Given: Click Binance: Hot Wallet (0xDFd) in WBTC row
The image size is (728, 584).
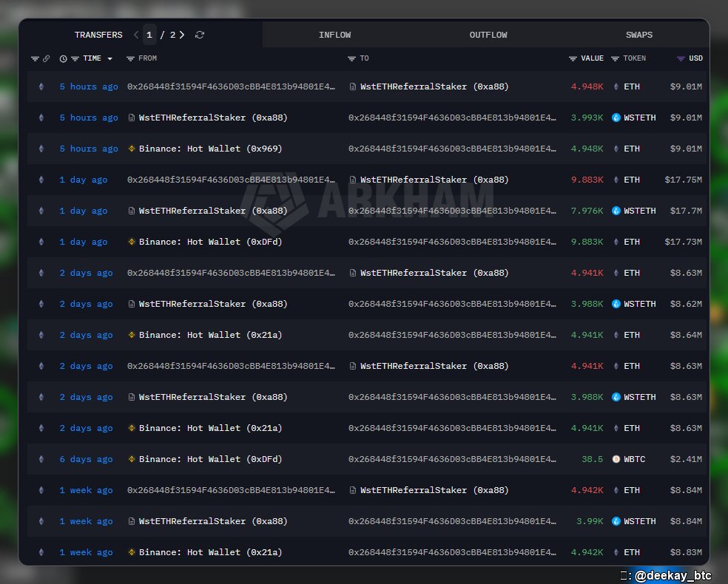Looking at the screenshot, I should [210, 459].
